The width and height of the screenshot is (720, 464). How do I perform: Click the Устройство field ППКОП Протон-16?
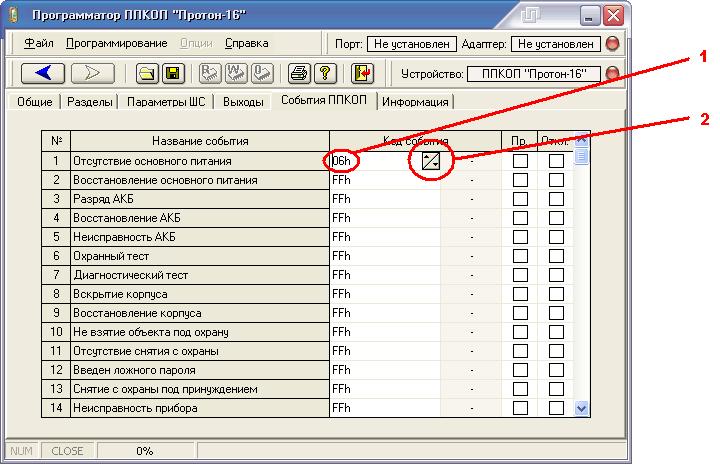point(534,74)
